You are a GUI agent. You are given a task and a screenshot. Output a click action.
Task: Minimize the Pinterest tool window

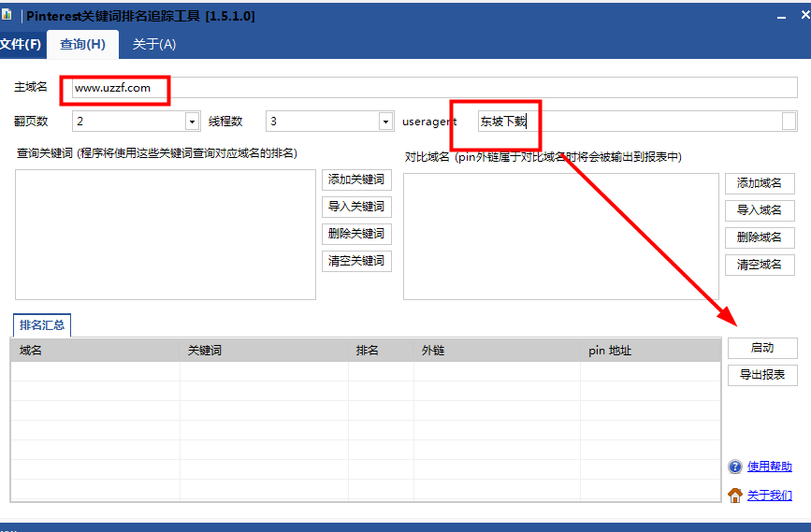pos(781,17)
